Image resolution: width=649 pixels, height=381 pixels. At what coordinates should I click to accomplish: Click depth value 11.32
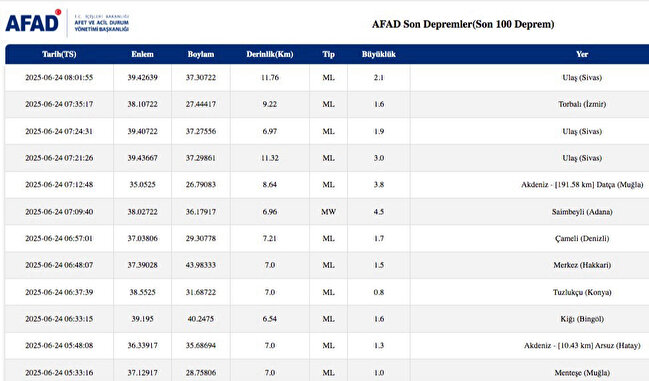point(270,158)
